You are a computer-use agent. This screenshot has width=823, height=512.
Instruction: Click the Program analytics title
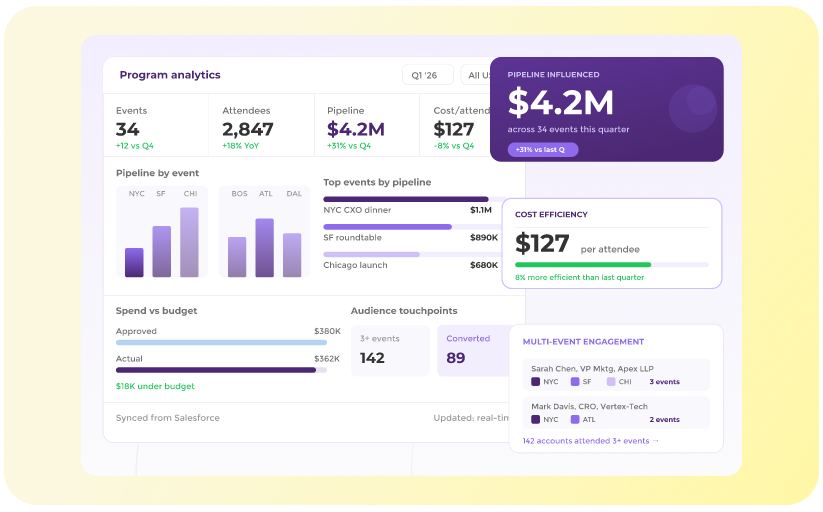pos(170,75)
